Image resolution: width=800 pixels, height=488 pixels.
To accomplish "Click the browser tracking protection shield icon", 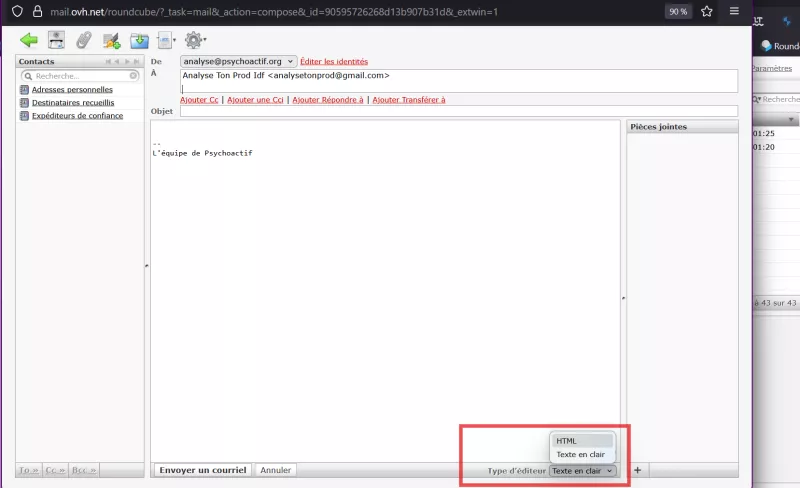I will [17, 11].
